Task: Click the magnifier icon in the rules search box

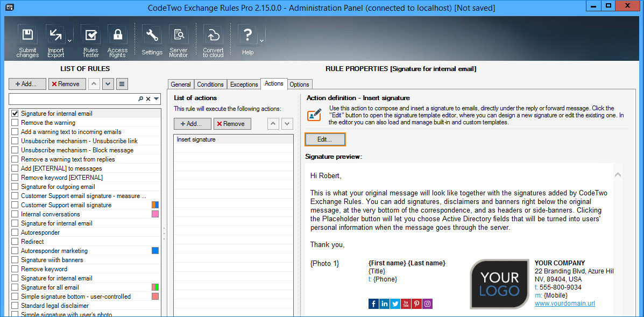Action: (141, 98)
